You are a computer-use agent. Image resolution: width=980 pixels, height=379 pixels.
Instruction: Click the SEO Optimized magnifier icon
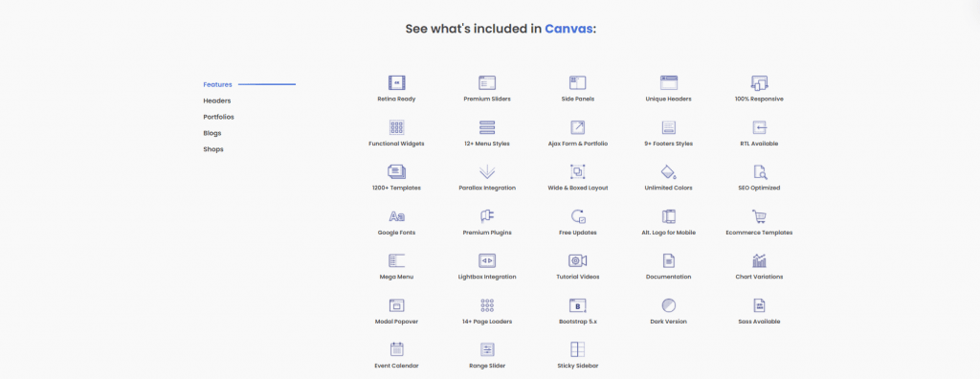click(759, 172)
